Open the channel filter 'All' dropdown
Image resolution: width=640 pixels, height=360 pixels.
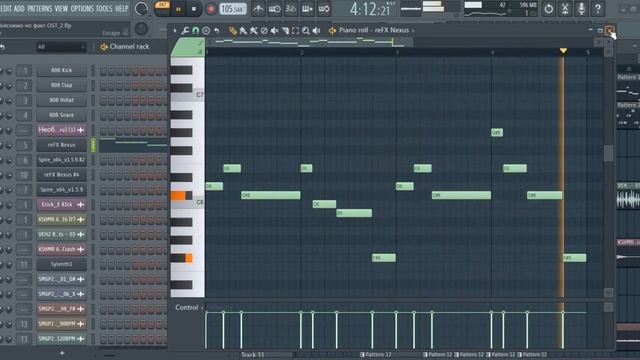pos(60,47)
